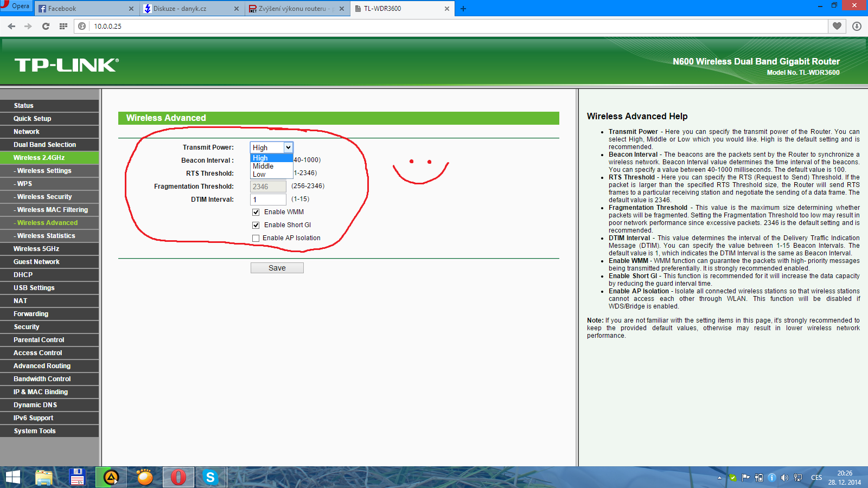
Task: Click the battery power tray icon
Action: (759, 478)
